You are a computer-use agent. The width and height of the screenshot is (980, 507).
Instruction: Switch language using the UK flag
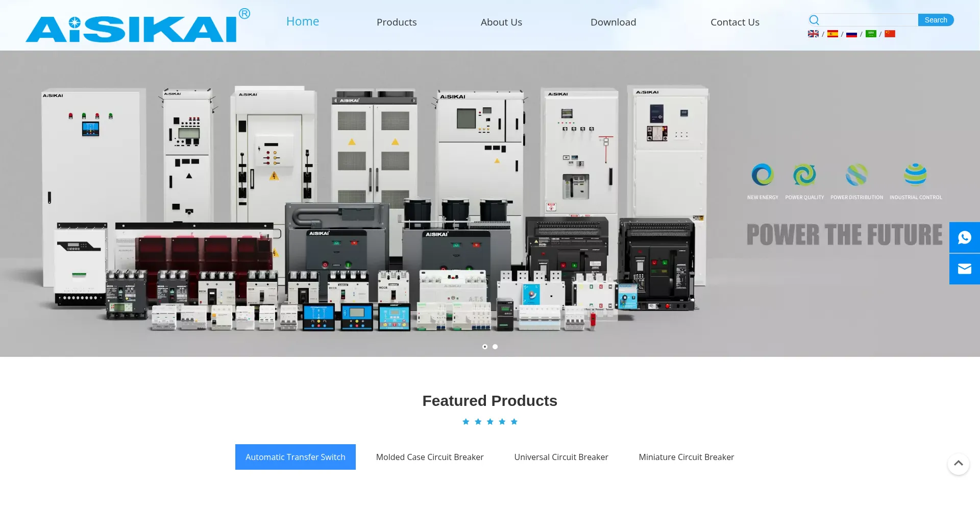(x=813, y=34)
